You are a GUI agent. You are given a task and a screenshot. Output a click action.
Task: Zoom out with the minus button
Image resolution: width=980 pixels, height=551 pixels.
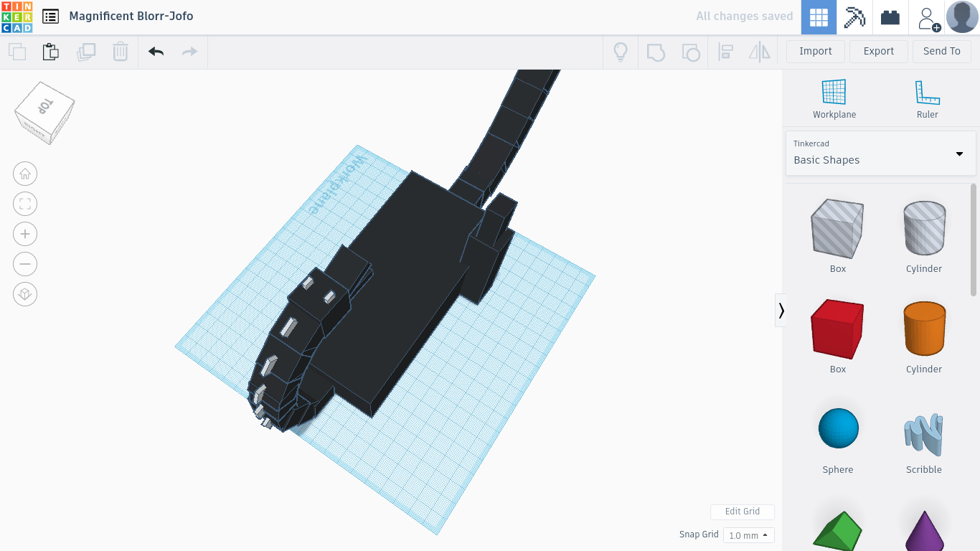point(25,264)
